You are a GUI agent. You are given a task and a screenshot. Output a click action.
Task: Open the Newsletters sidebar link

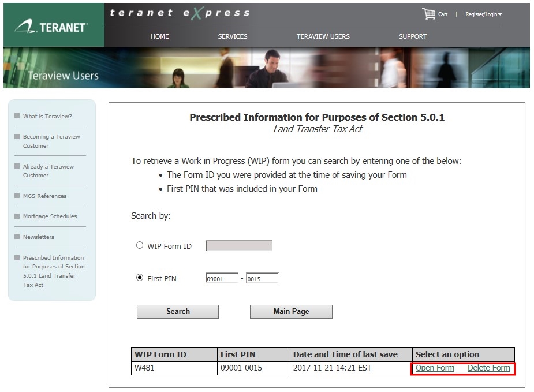pyautogui.click(x=39, y=237)
